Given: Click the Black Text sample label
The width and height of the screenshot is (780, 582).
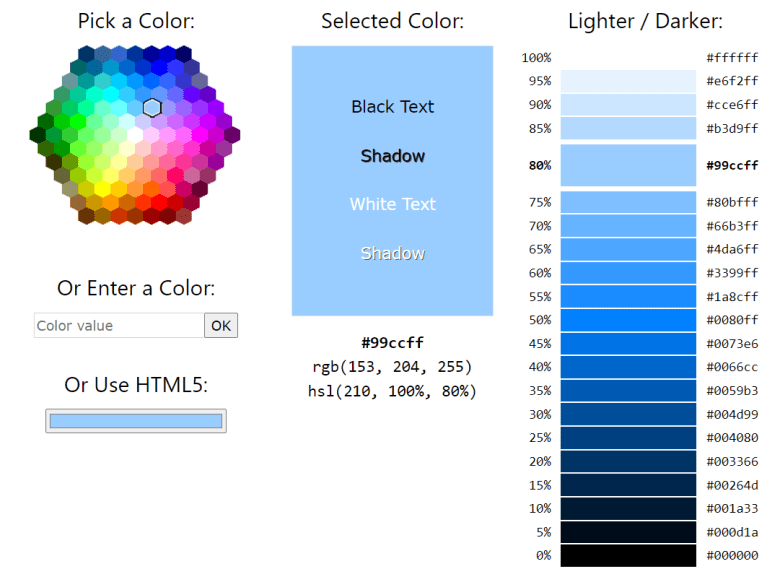Looking at the screenshot, I should 392,107.
